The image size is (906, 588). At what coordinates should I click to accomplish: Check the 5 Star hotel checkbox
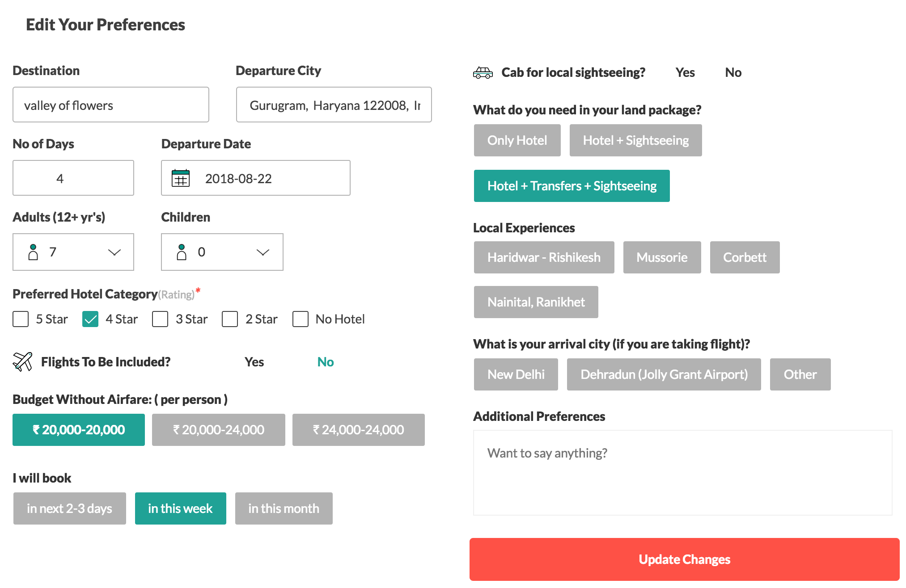click(x=21, y=319)
